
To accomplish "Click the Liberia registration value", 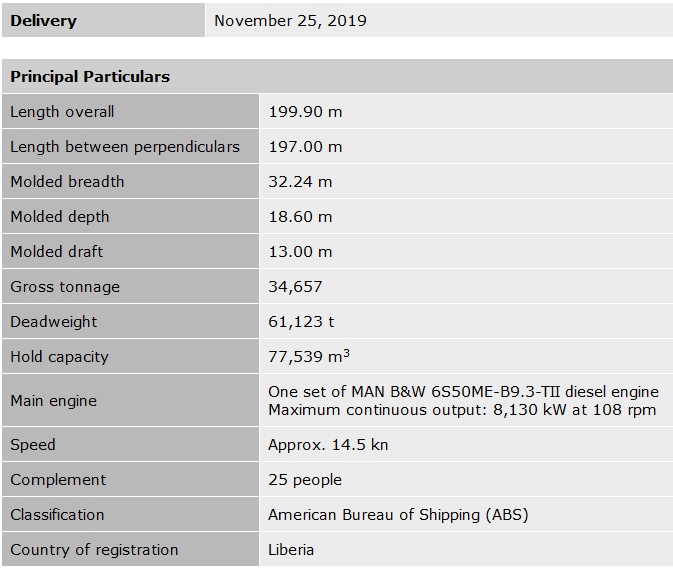I will coord(291,550).
